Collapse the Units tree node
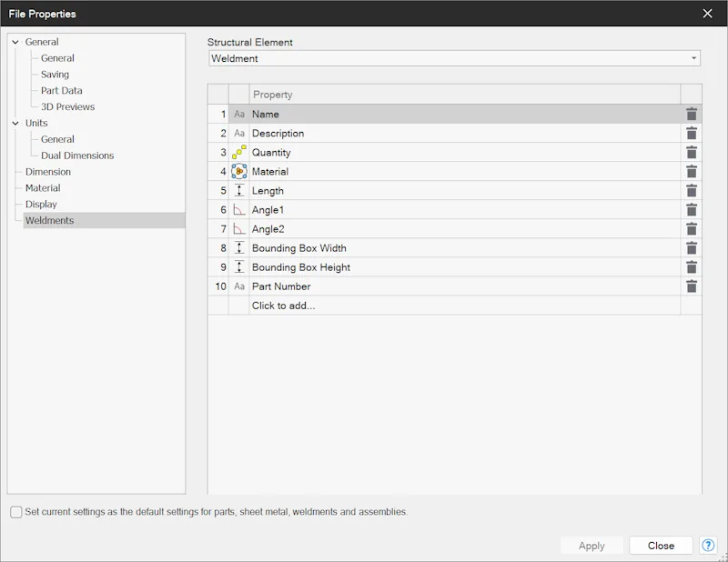This screenshot has height=562, width=728. click(x=15, y=123)
